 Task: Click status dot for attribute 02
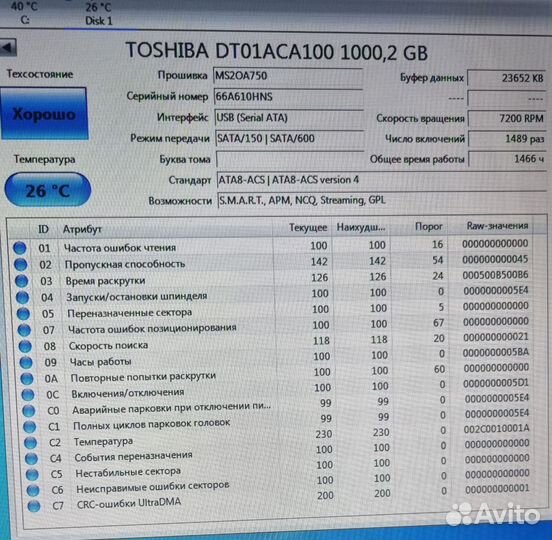click(21, 265)
